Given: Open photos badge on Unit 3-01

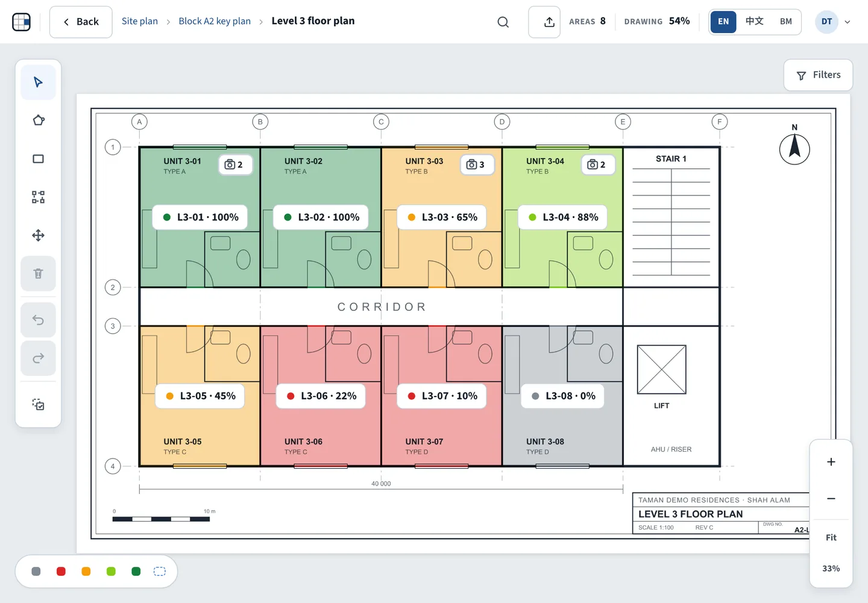Looking at the screenshot, I should (234, 164).
